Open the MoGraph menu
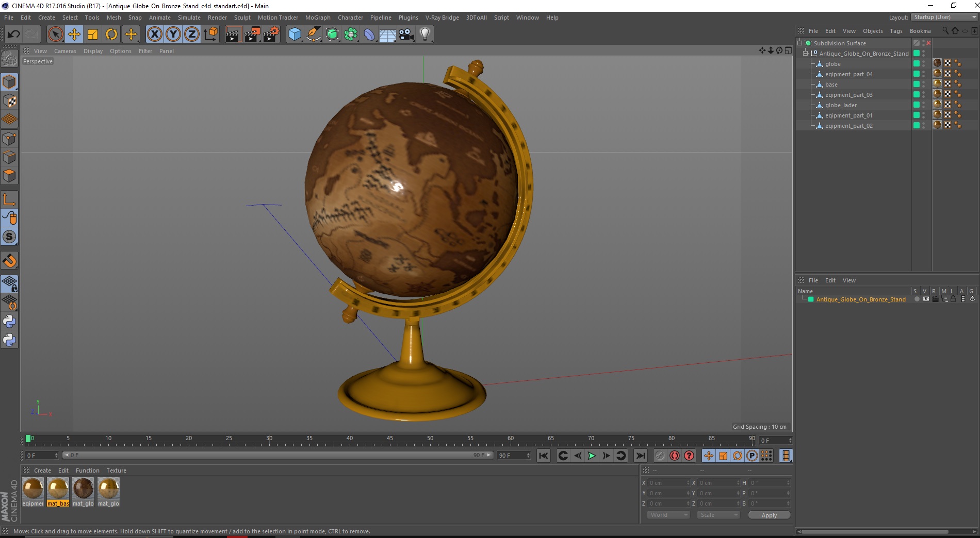 point(318,18)
